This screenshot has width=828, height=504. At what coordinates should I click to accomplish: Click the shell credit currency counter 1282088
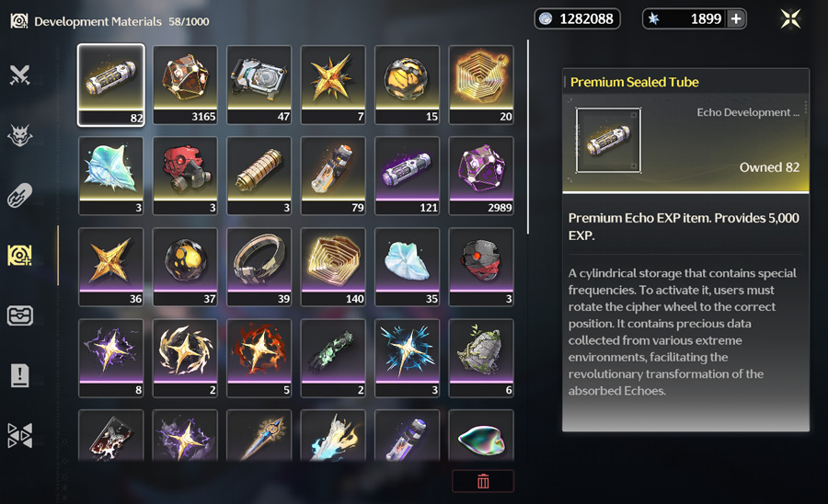pos(577,19)
